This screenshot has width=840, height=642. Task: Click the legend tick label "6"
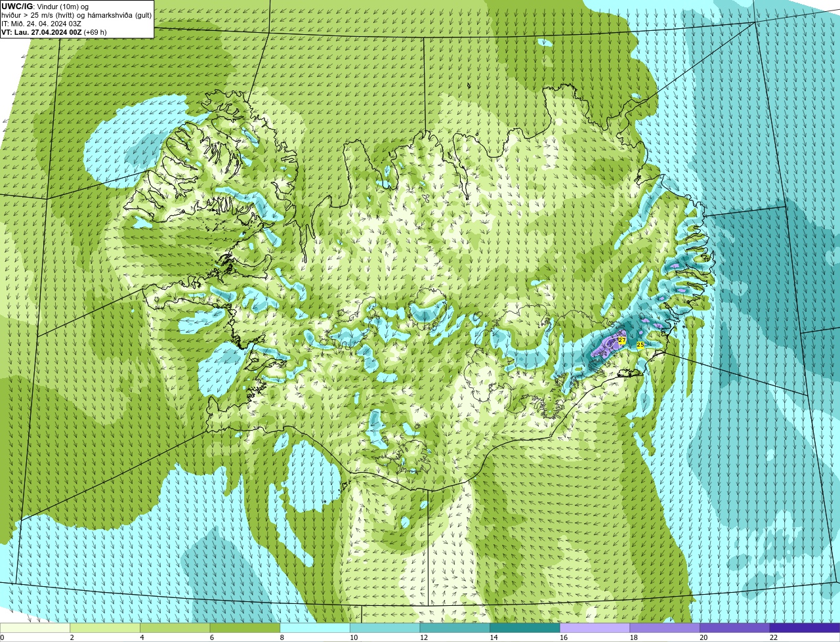(x=212, y=637)
